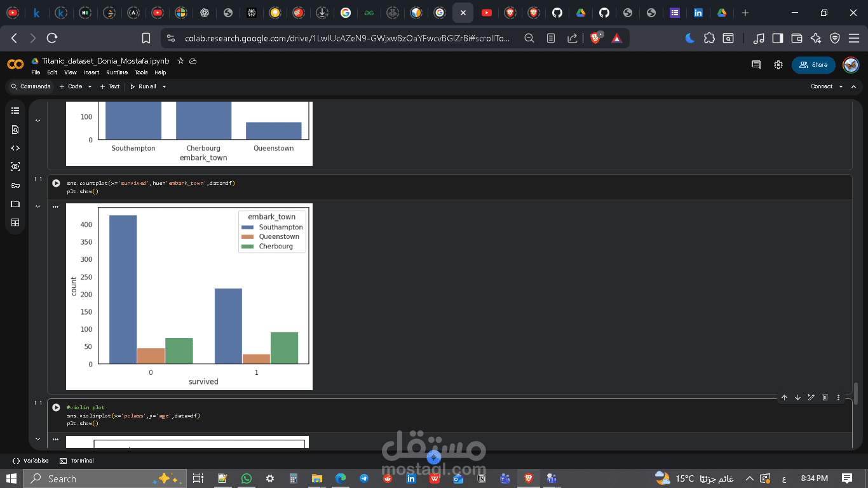Click the Share button
Screen dimensions: 868x488
[x=813, y=65]
